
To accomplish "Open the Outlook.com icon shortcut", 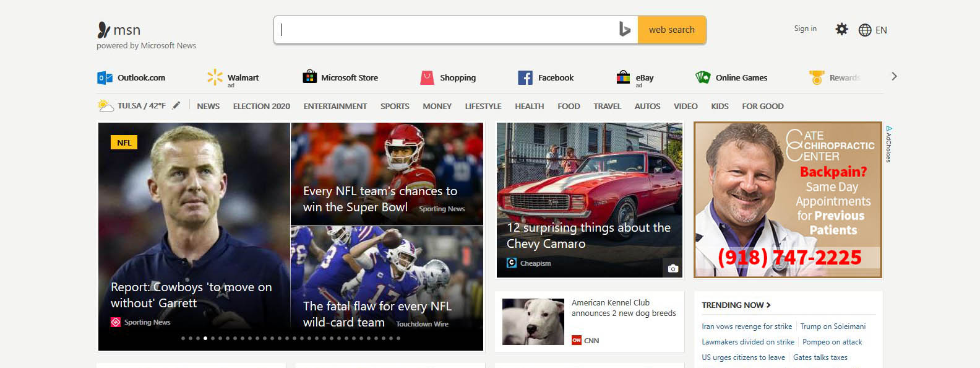I will (x=105, y=77).
